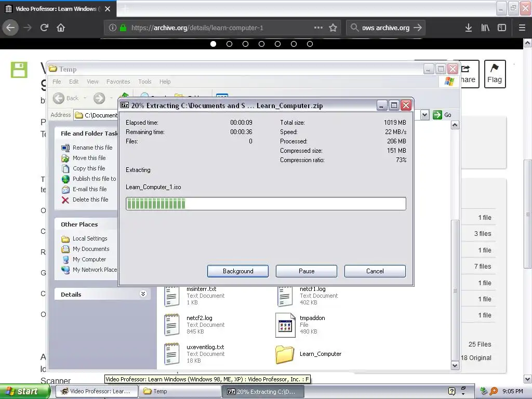532x399 pixels.
Task: Open Explorer View menu
Action: pos(92,82)
